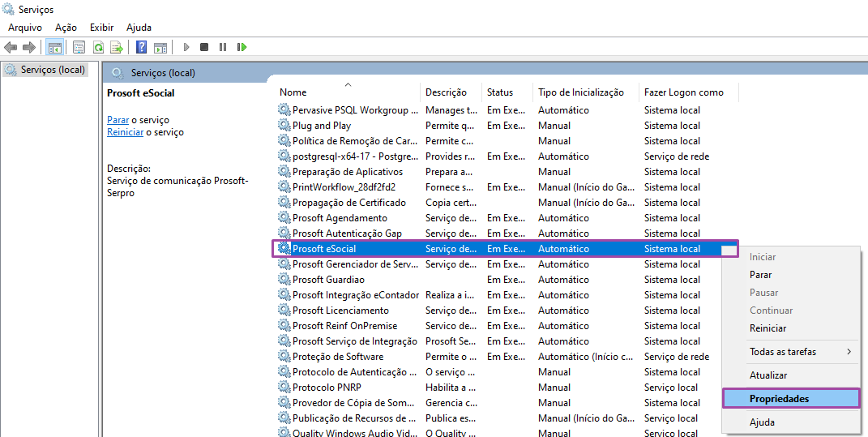Click the gear icon of Pervasive PSQL Workgroup
868x437 pixels.
point(284,109)
